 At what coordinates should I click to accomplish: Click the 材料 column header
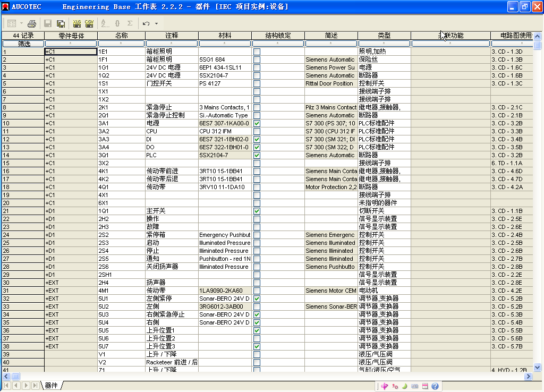(x=225, y=36)
